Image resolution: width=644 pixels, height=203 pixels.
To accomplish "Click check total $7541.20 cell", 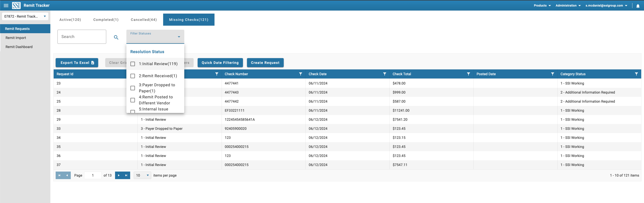I will (431, 120).
